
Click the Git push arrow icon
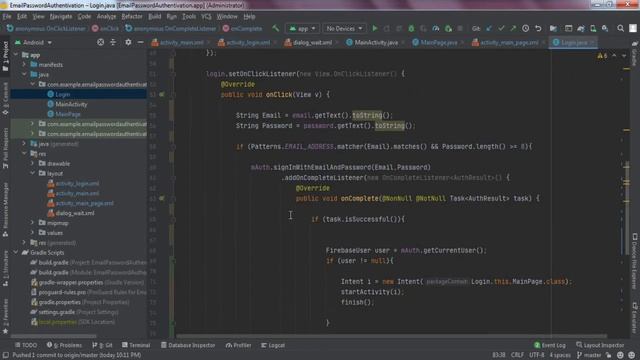[513, 29]
